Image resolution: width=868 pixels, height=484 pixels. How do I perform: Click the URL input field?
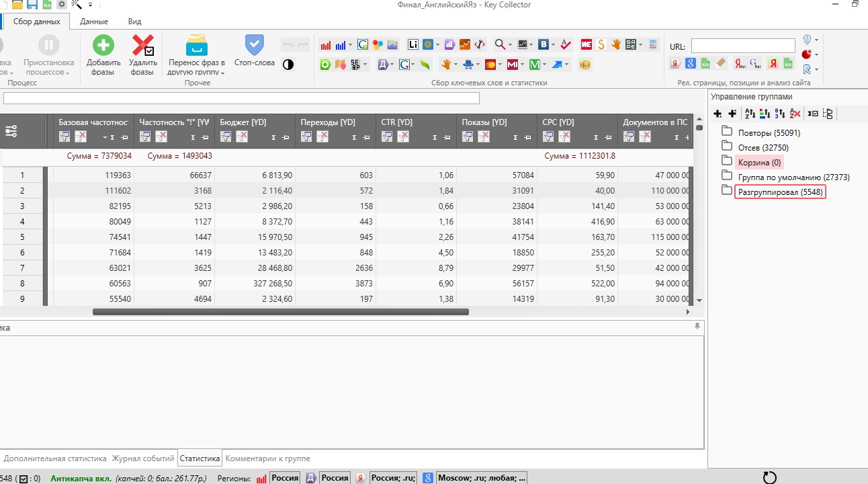[x=742, y=45]
